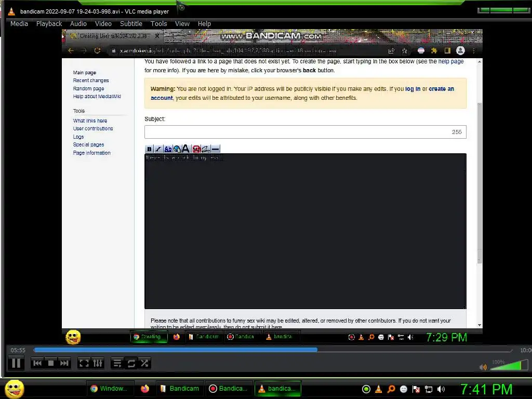Open the 7:41 PM taskbar clock

pos(486,389)
